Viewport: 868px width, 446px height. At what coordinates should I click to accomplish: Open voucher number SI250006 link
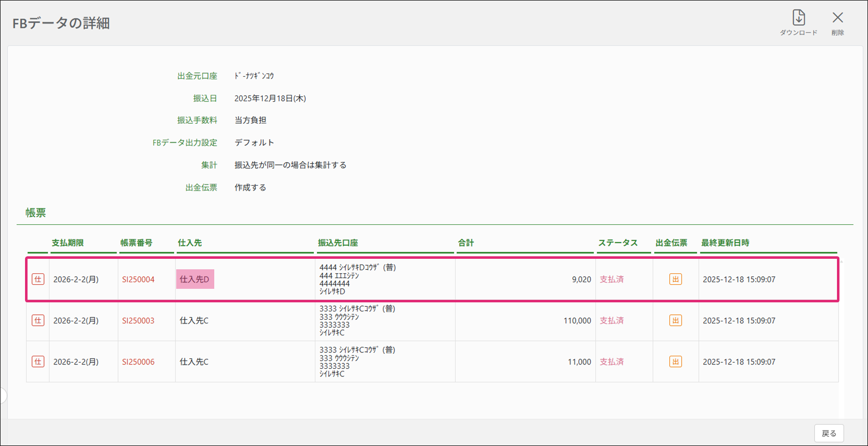[138, 361]
